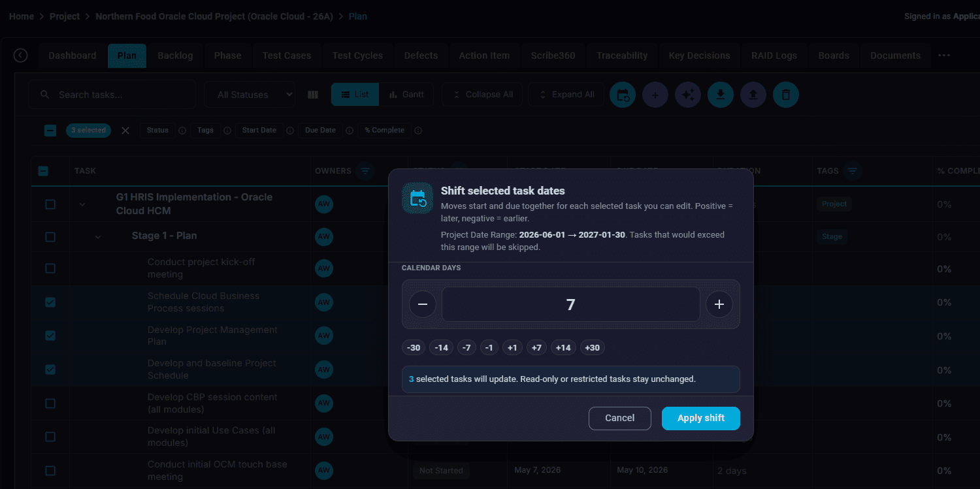This screenshot has height=489, width=980.
Task: Open the Status bulk edit chip
Action: click(157, 131)
